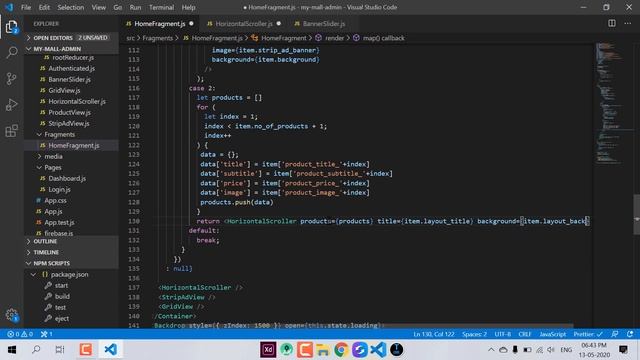Show hidden system tray icons
640x360 pixels.
point(491,350)
